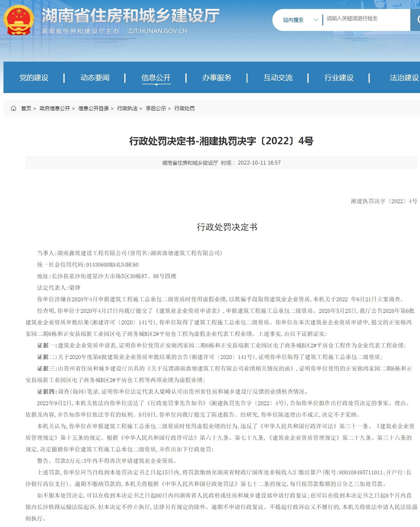This screenshot has height=527, width=420.
Task: Click the 证据一 paragraph label
Action: coord(47,345)
